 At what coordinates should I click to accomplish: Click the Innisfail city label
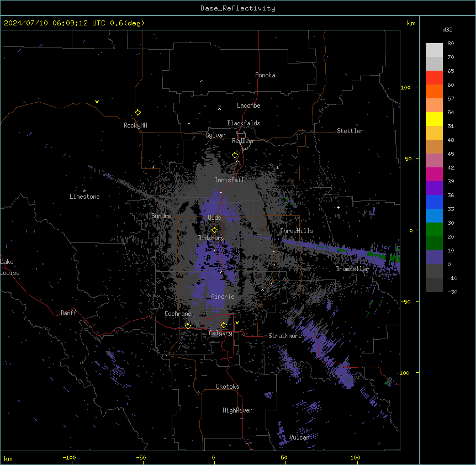click(229, 180)
